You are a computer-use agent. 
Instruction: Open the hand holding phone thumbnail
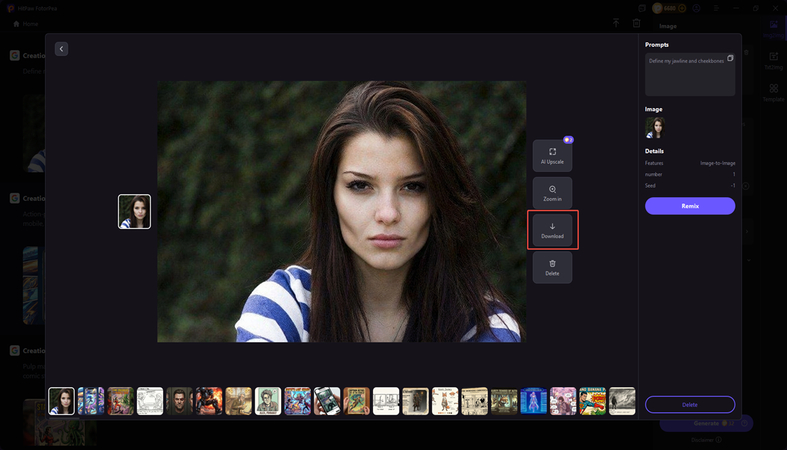click(327, 401)
